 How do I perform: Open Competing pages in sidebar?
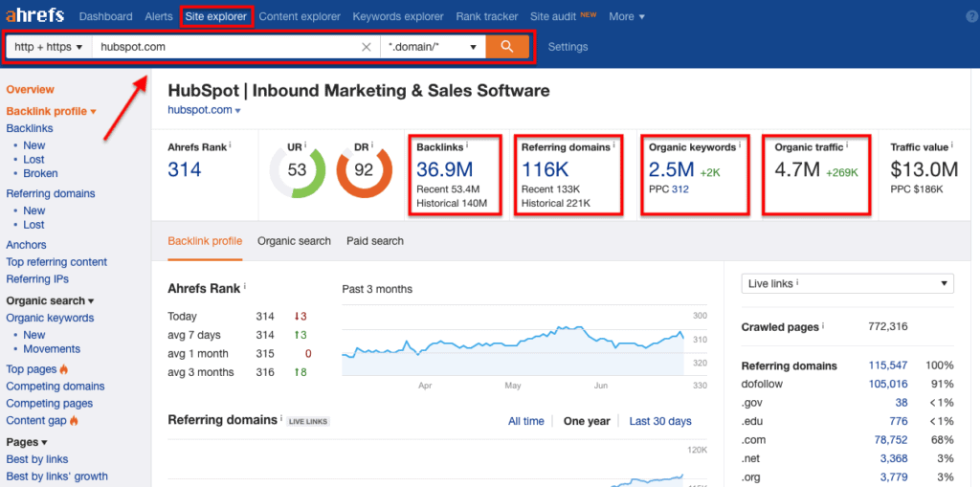[50, 403]
